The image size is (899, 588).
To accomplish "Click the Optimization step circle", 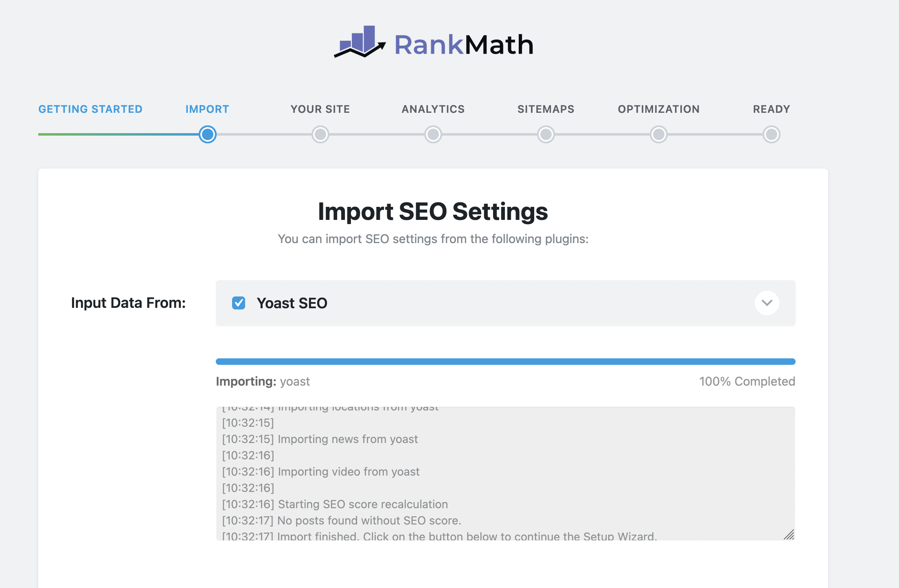I will pos(659,134).
